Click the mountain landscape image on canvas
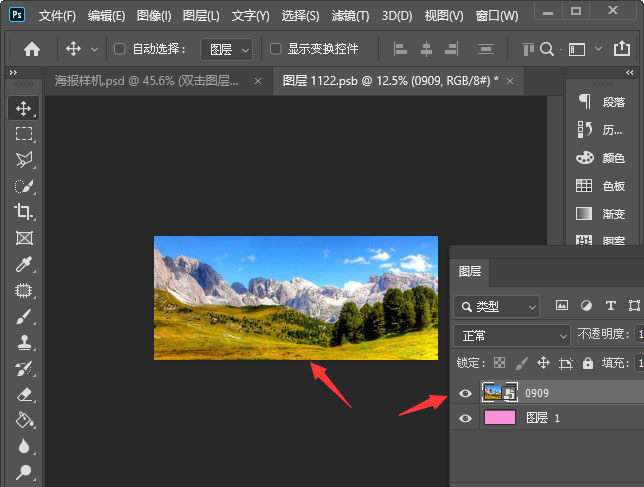Screen dimensions: 644x487 point(295,297)
